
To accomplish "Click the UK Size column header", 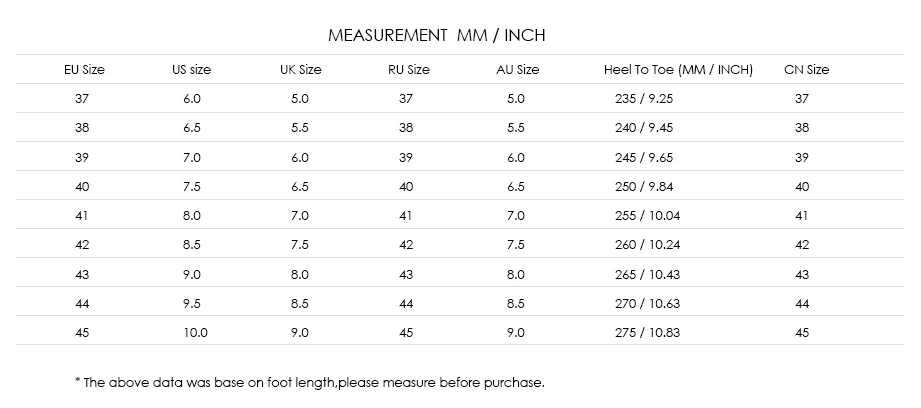I will 301,69.
